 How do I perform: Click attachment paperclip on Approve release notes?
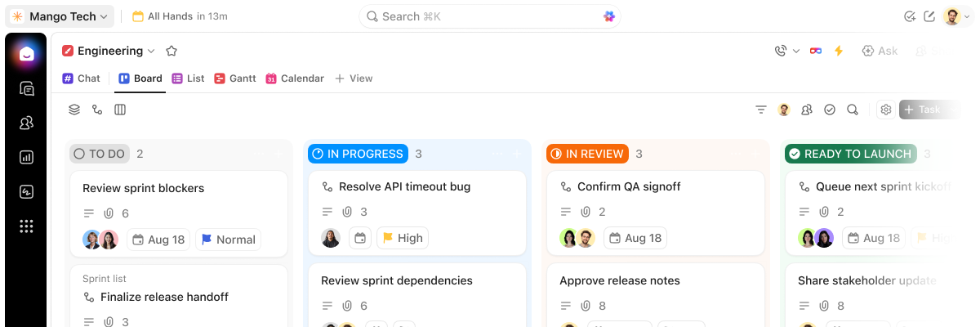click(586, 306)
